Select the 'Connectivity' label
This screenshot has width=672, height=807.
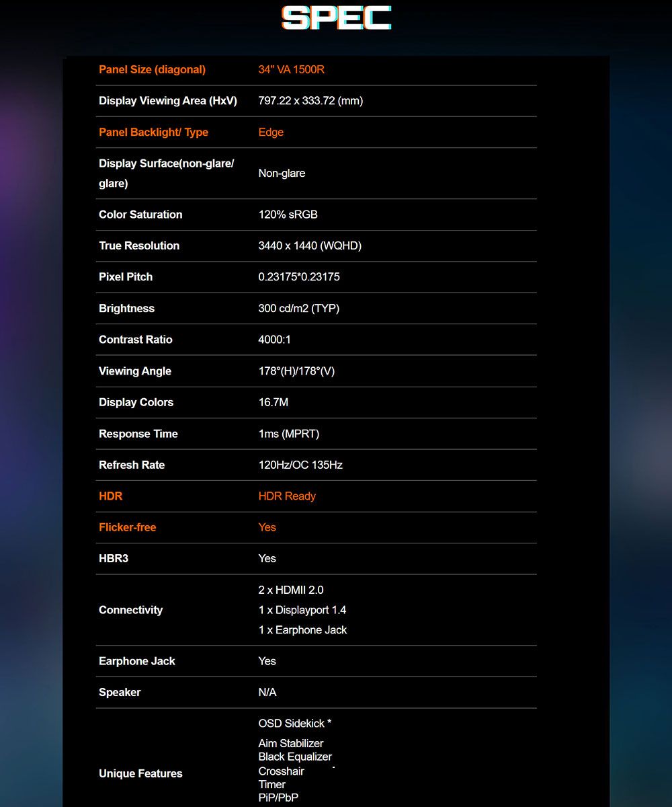pos(130,610)
